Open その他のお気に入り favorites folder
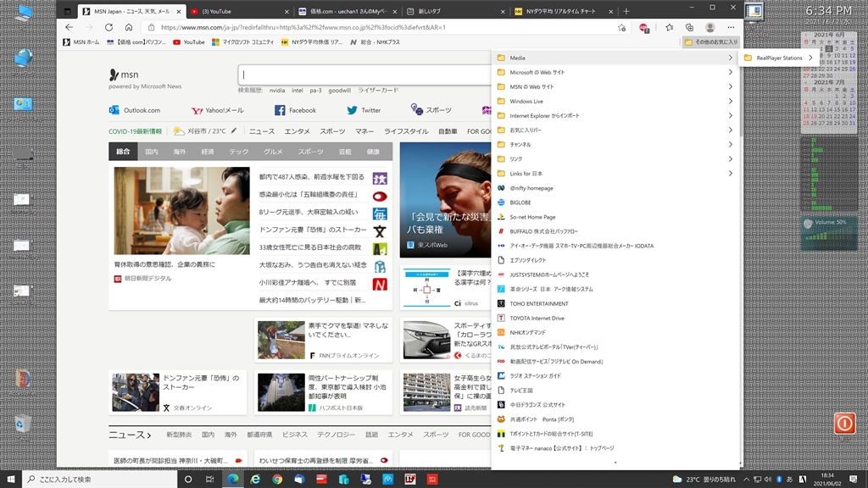 [x=710, y=42]
